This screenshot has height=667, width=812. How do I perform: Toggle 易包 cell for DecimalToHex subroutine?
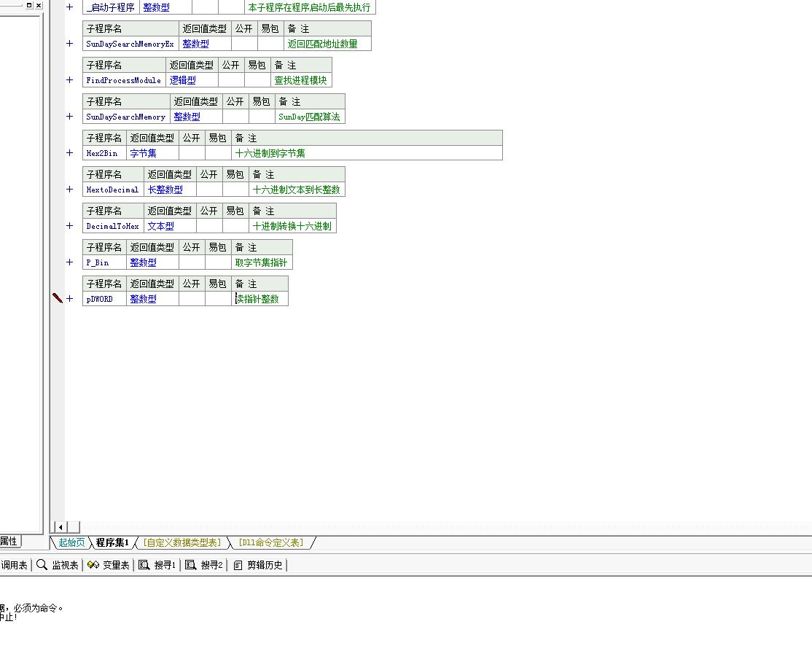235,226
